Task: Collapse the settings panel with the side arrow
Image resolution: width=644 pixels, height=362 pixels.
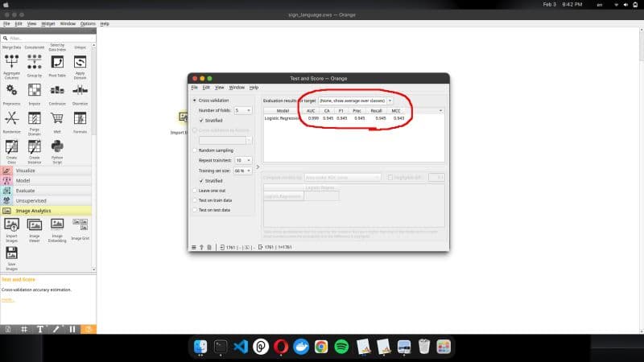Action: pos(258,167)
